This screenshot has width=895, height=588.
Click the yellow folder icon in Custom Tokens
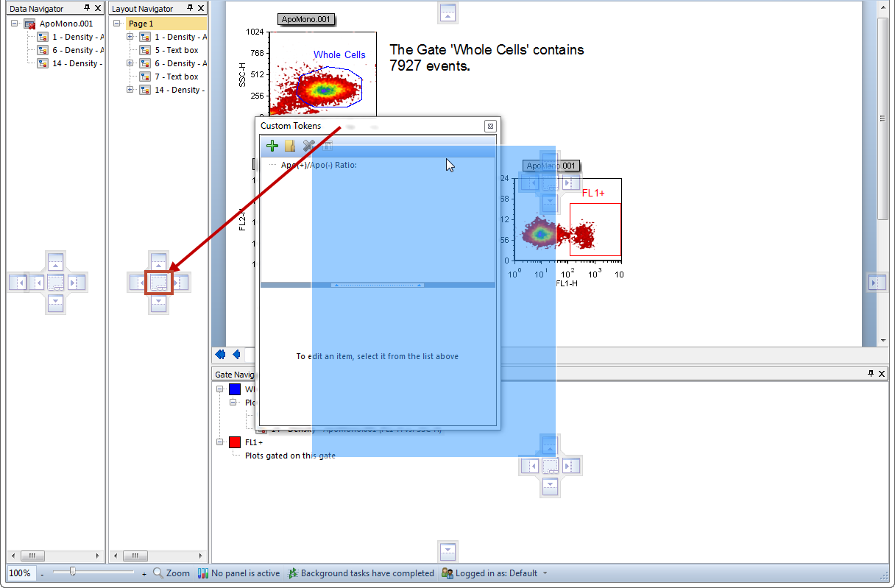(x=291, y=146)
